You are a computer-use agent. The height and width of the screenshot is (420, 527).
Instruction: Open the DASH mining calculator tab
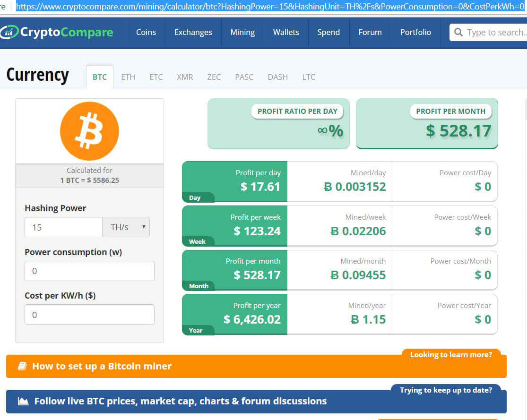277,77
